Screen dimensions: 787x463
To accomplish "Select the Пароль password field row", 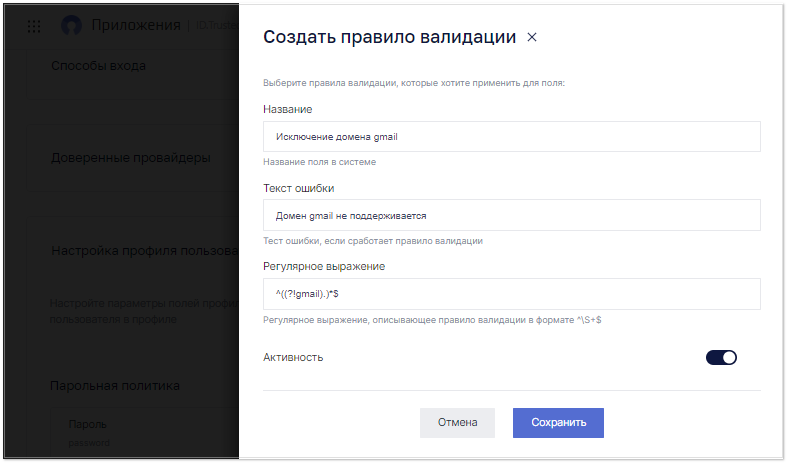I will point(145,432).
